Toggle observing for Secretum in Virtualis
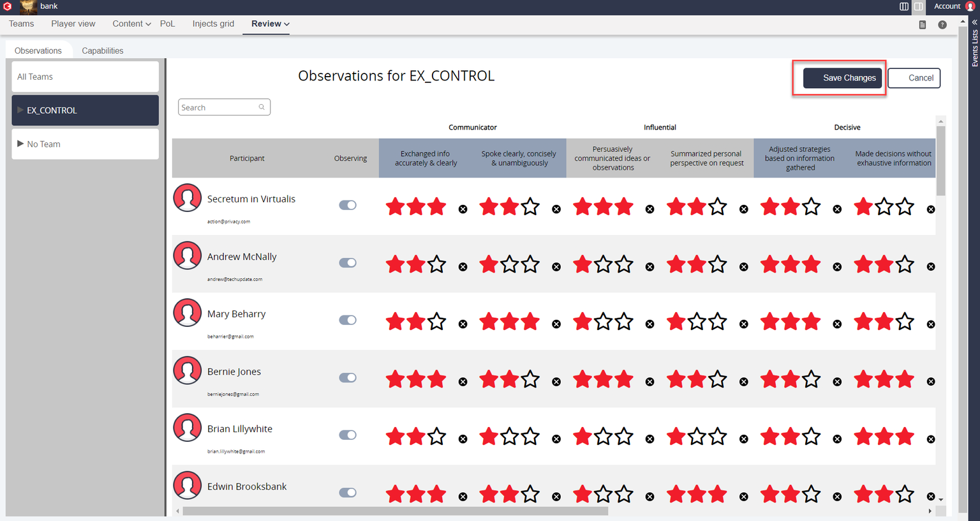Screen dimensions: 980x521 pos(348,205)
